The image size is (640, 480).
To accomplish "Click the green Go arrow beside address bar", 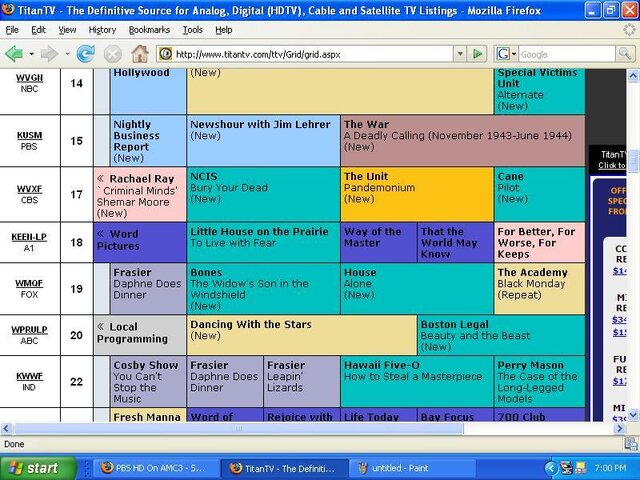I will [477, 54].
